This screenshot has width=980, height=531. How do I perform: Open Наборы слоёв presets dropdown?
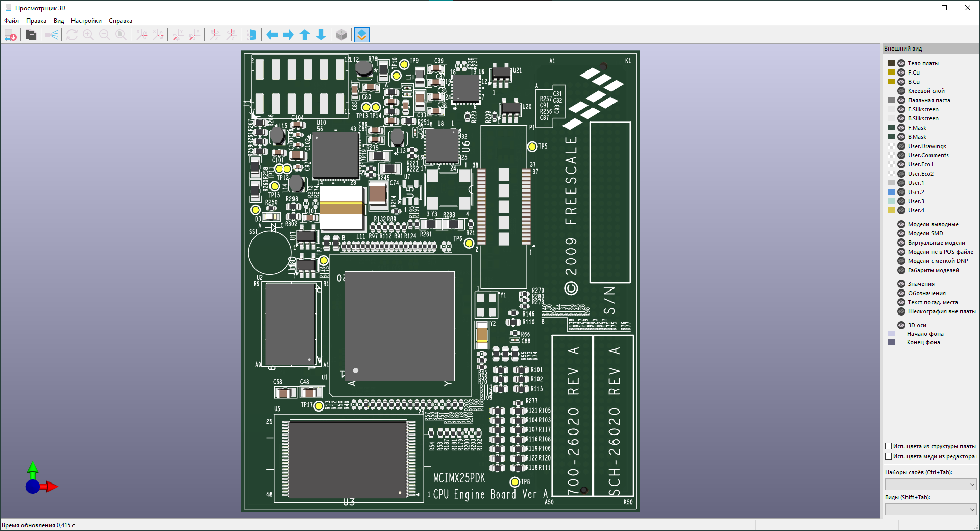point(931,484)
